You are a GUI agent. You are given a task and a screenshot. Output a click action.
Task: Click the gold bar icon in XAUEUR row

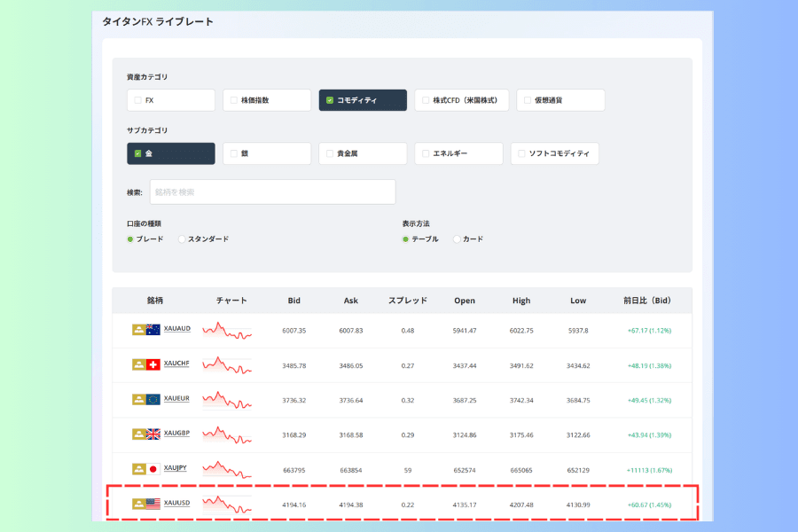(x=139, y=400)
